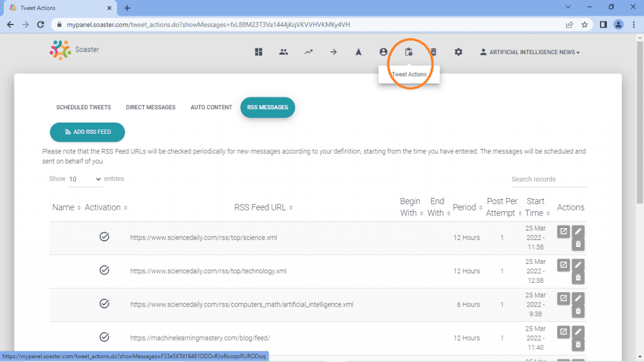Open machinelearningmastery feed external link icon

pyautogui.click(x=563, y=332)
